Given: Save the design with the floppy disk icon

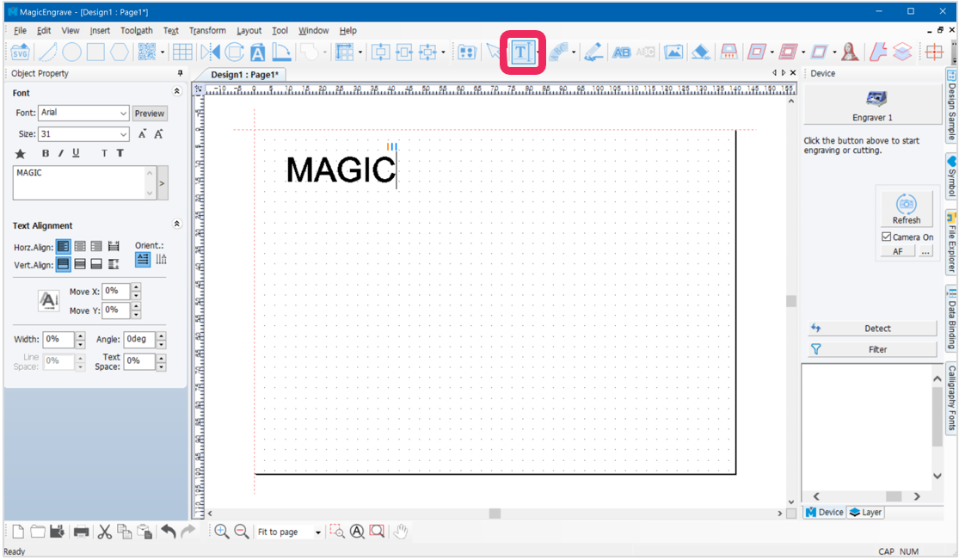Looking at the screenshot, I should coord(57,532).
